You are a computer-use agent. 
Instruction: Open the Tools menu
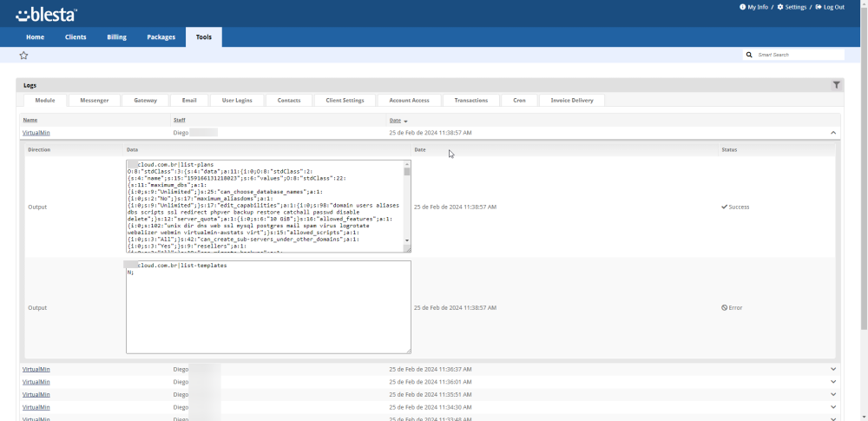[204, 37]
